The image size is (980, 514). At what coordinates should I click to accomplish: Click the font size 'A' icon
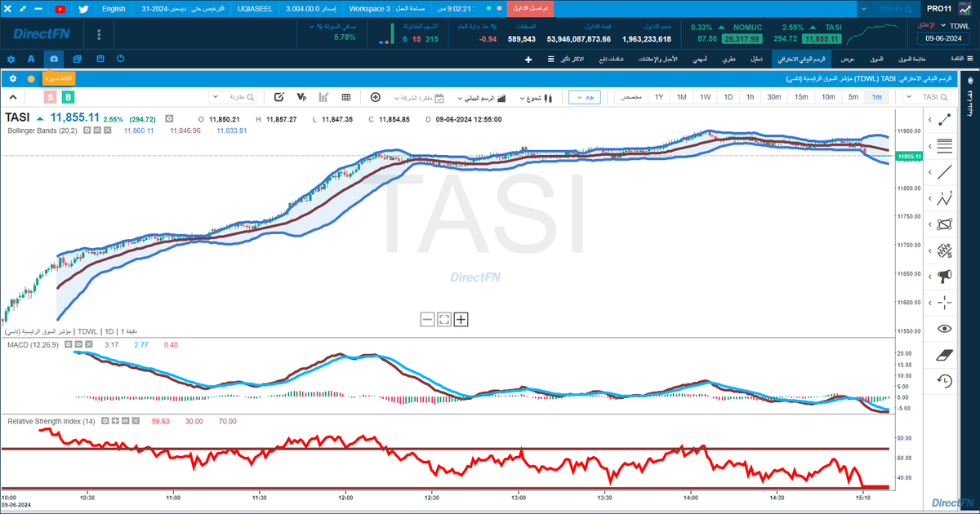(31, 59)
